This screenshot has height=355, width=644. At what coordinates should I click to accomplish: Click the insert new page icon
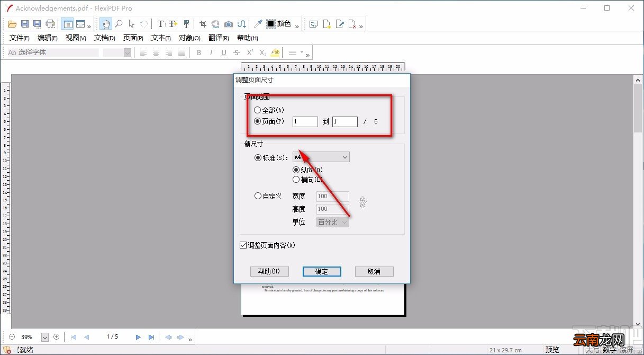327,24
